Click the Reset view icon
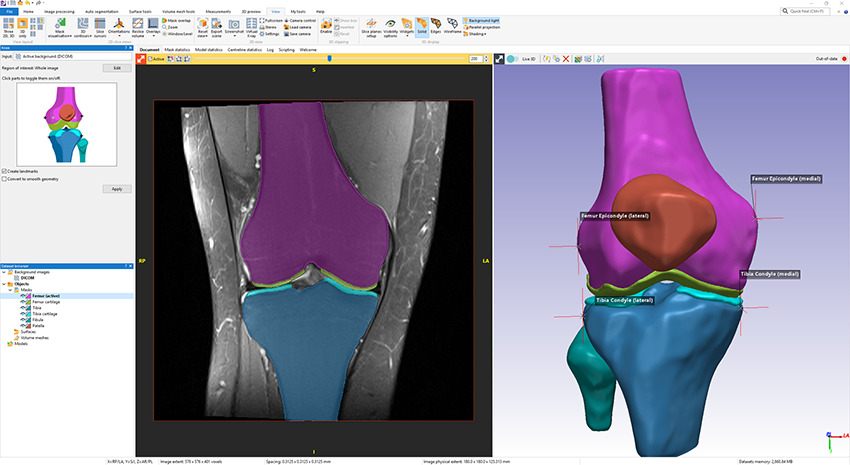Image resolution: width=850 pixels, height=465 pixels. pyautogui.click(x=202, y=23)
